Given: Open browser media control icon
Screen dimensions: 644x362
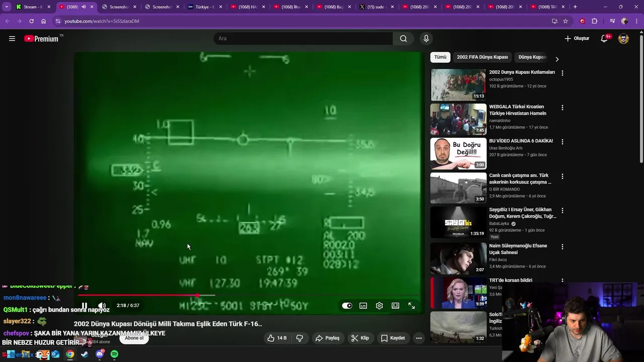Looking at the screenshot, I should [x=612, y=21].
